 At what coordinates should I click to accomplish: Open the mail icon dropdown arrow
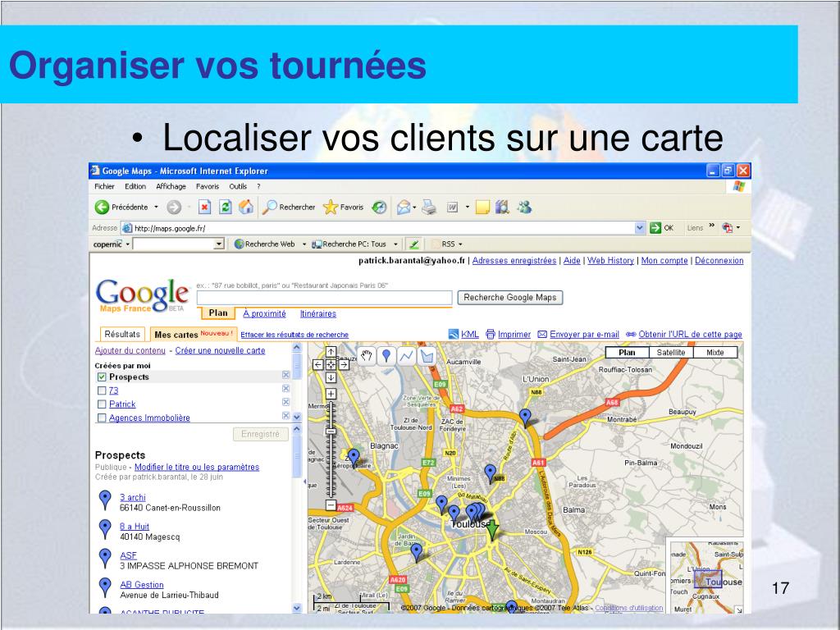(414, 208)
